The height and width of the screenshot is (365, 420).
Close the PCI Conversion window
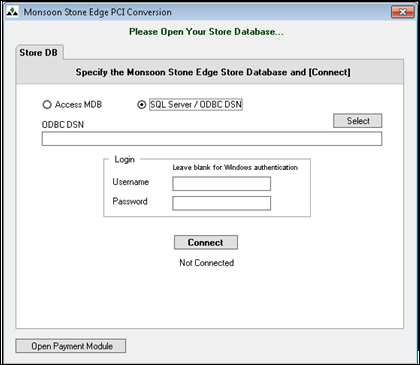point(403,12)
